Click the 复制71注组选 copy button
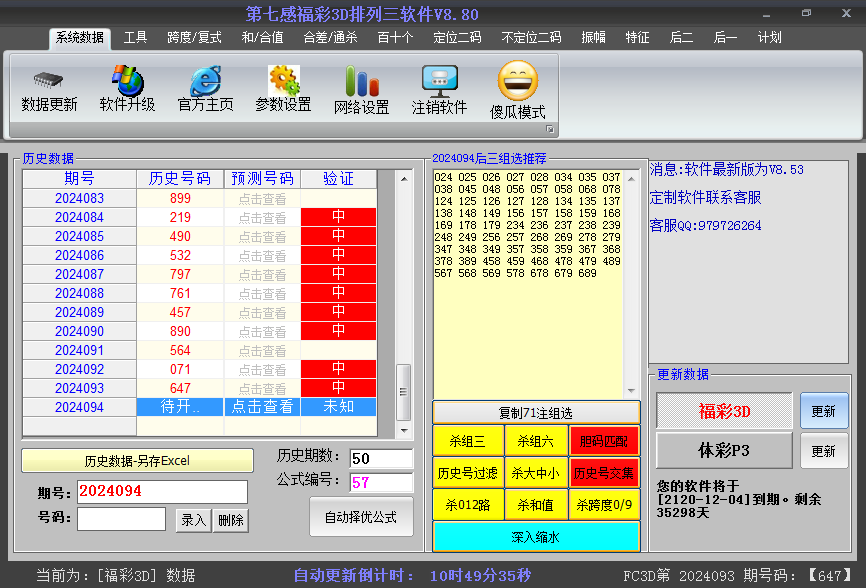The image size is (866, 588). pyautogui.click(x=536, y=413)
